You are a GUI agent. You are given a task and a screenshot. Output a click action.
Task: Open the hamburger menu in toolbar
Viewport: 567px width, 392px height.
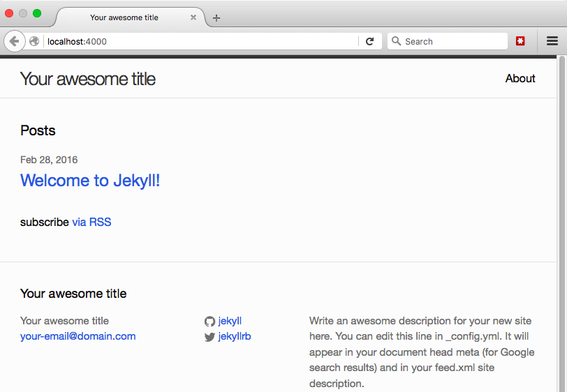click(x=552, y=41)
